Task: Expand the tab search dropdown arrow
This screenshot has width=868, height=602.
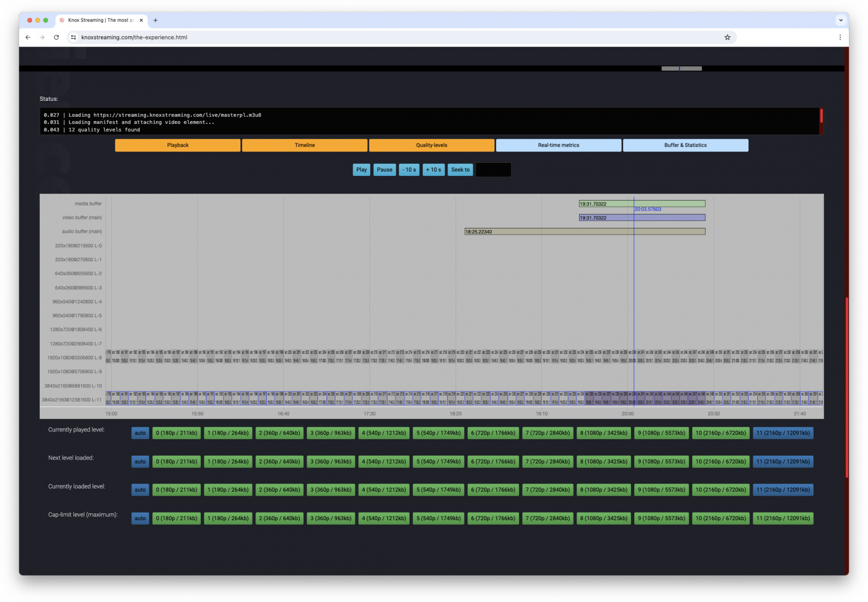Action: [x=840, y=20]
